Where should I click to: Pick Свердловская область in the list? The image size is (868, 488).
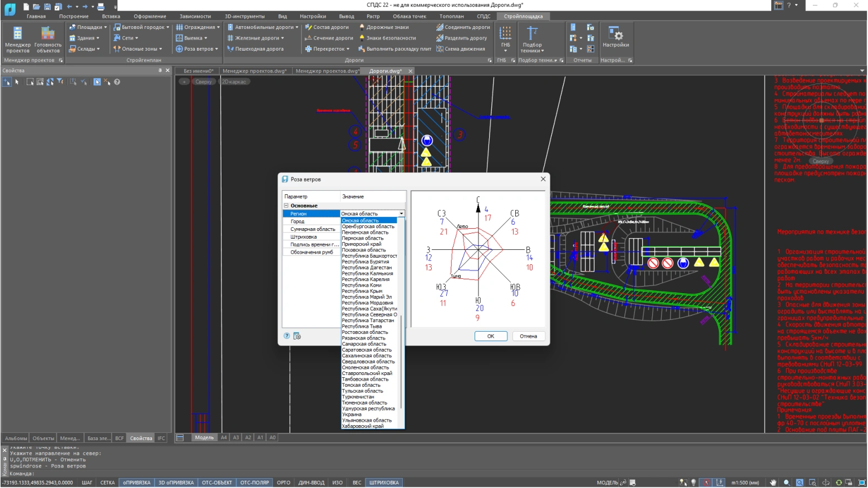coord(368,362)
